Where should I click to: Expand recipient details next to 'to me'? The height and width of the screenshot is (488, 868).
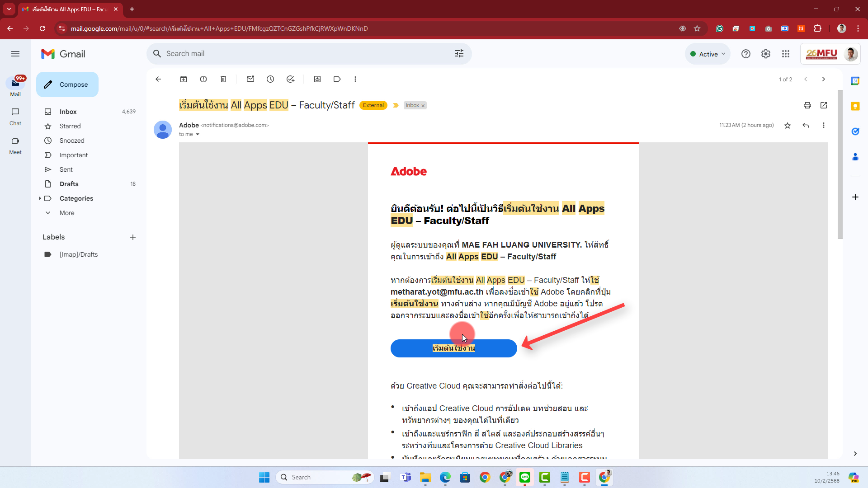198,135
